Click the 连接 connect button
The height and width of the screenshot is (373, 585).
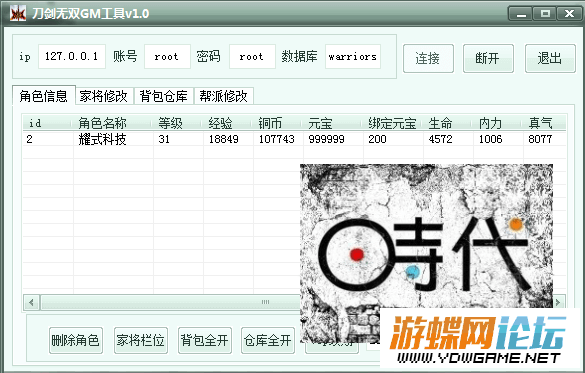coord(428,58)
